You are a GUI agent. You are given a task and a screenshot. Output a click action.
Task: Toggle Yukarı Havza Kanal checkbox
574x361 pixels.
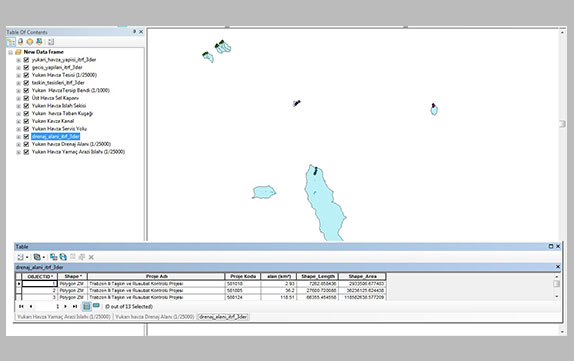(x=26, y=121)
